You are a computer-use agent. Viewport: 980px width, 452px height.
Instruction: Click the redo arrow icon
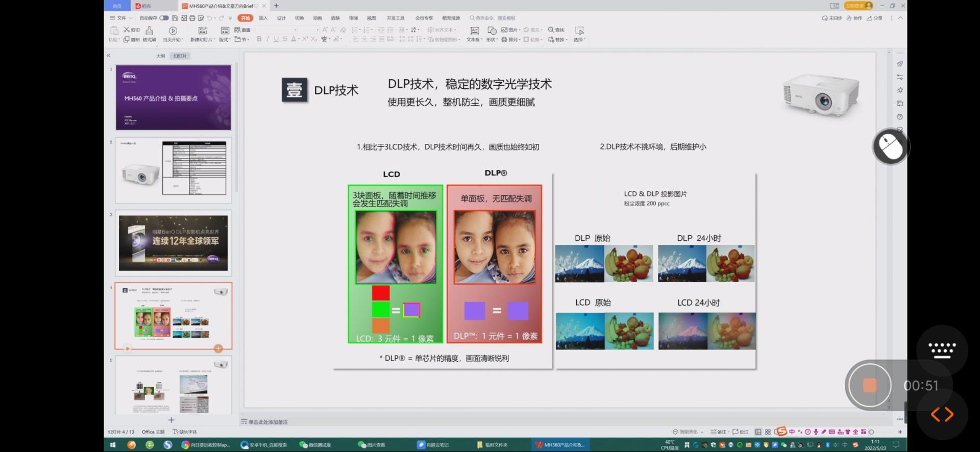[x=222, y=18]
